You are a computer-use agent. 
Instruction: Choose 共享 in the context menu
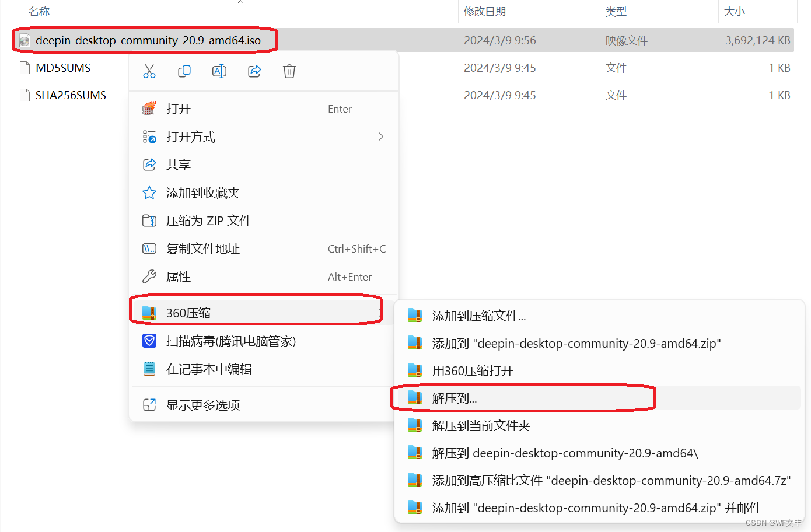[x=264, y=165]
